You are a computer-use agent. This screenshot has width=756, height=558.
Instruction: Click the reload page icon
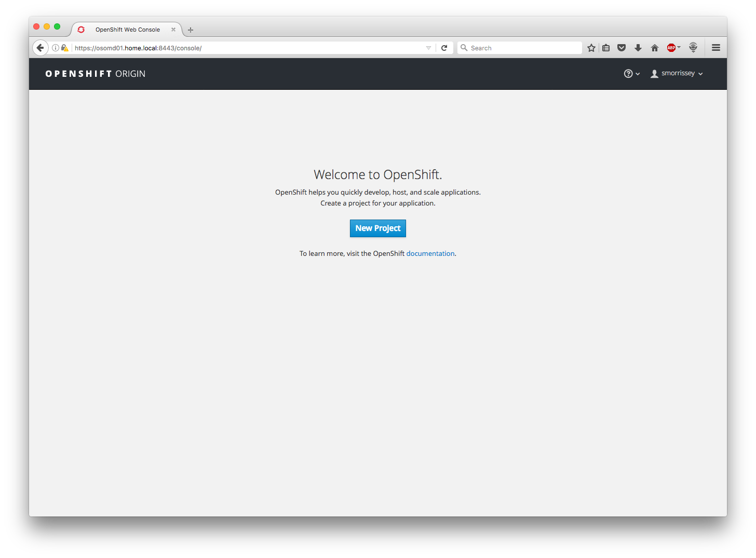click(x=444, y=47)
